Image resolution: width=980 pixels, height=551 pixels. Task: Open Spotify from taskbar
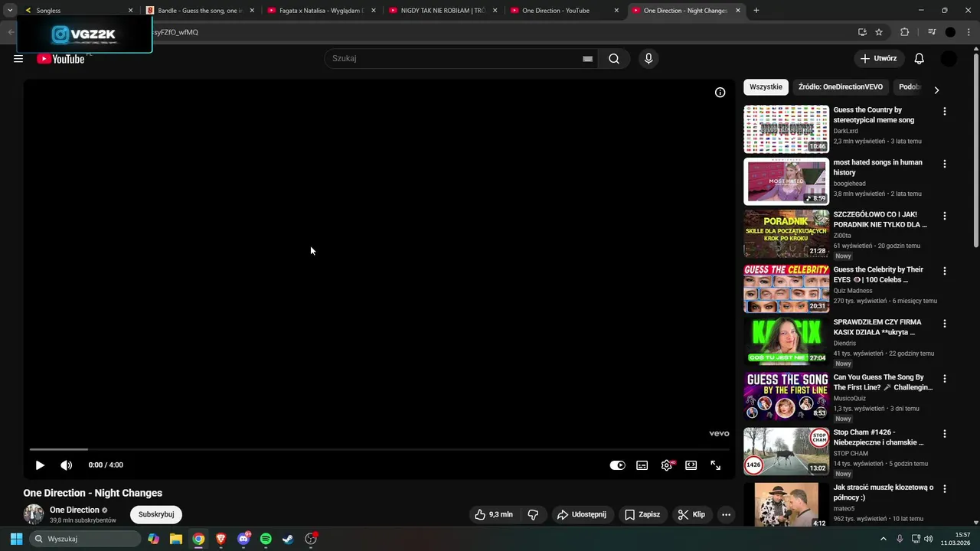(266, 539)
